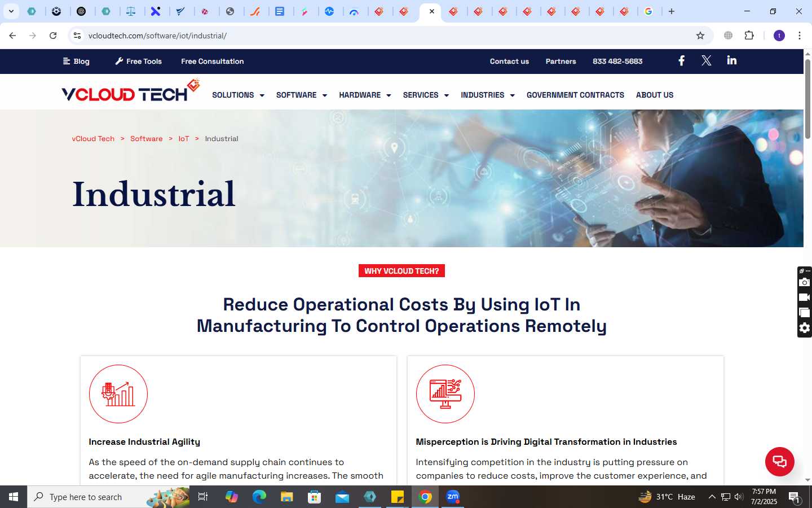
Task: Click the page vertical scrollbar thumb
Action: click(x=807, y=99)
